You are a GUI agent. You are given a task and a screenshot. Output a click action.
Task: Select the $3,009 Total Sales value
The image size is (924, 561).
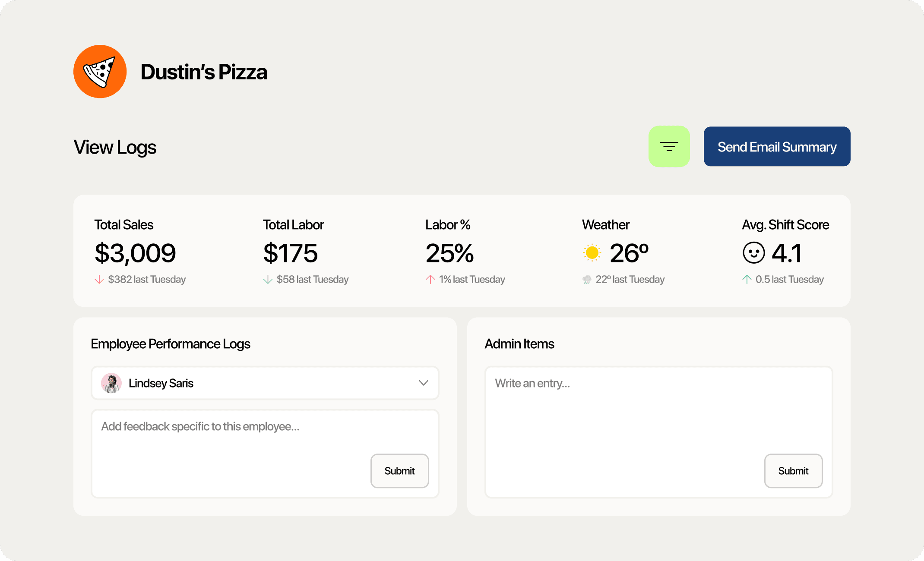click(135, 253)
